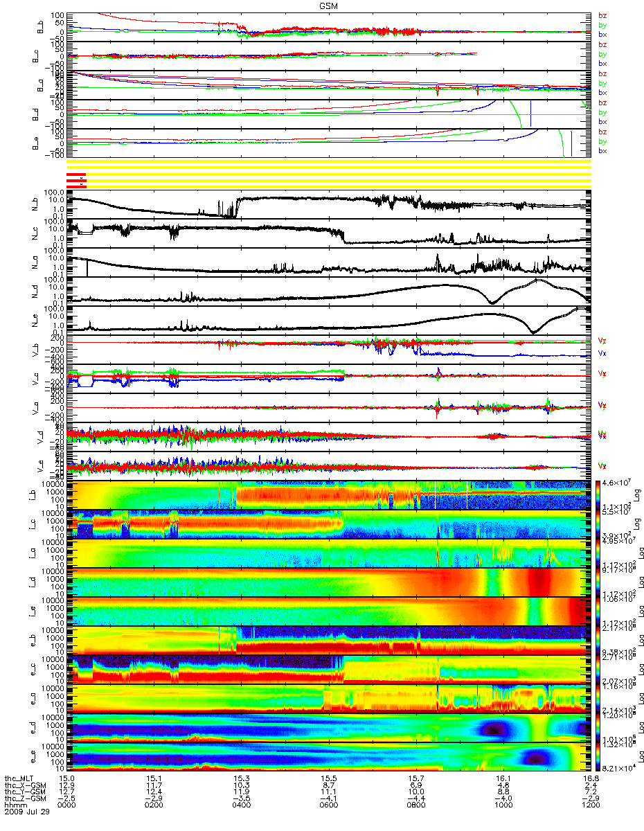644x831 pixels.
Task: Select the 0600 time tick label
Action: 328,806
